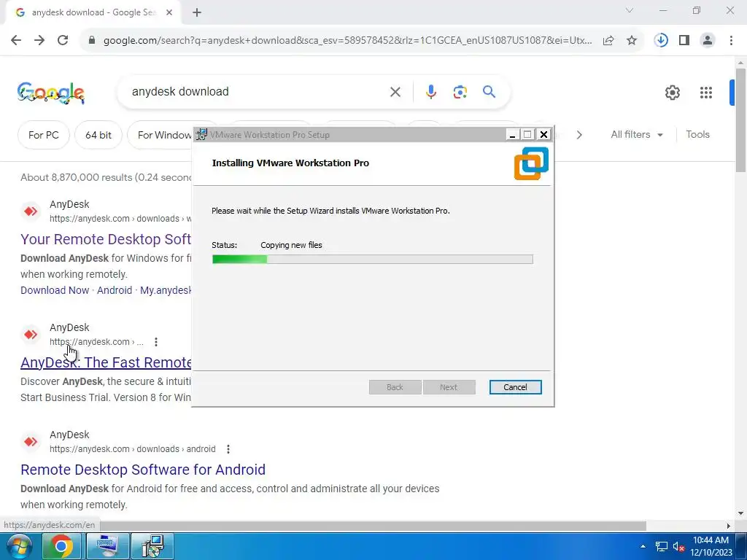The width and height of the screenshot is (747, 560).
Task: Click the page vertical scrollbar
Action: point(741,120)
